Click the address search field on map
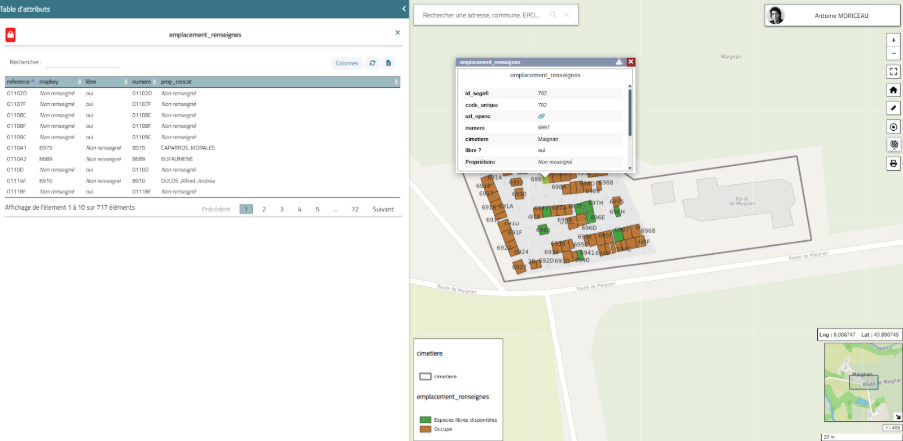903x441 pixels. coord(483,16)
